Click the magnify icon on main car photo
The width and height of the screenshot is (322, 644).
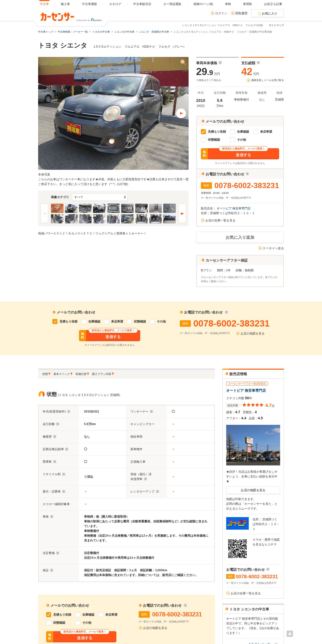click(183, 62)
